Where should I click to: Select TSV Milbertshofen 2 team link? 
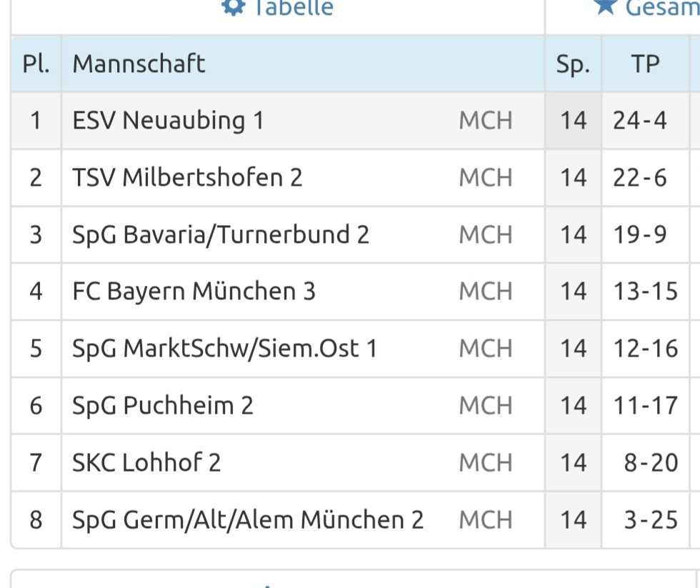pos(188,177)
